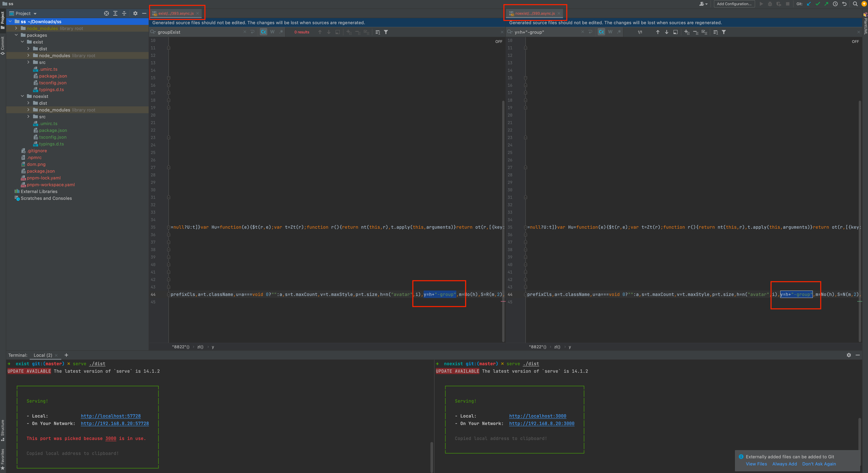Open Git history clock icon
The height and width of the screenshot is (473, 868).
click(835, 4)
